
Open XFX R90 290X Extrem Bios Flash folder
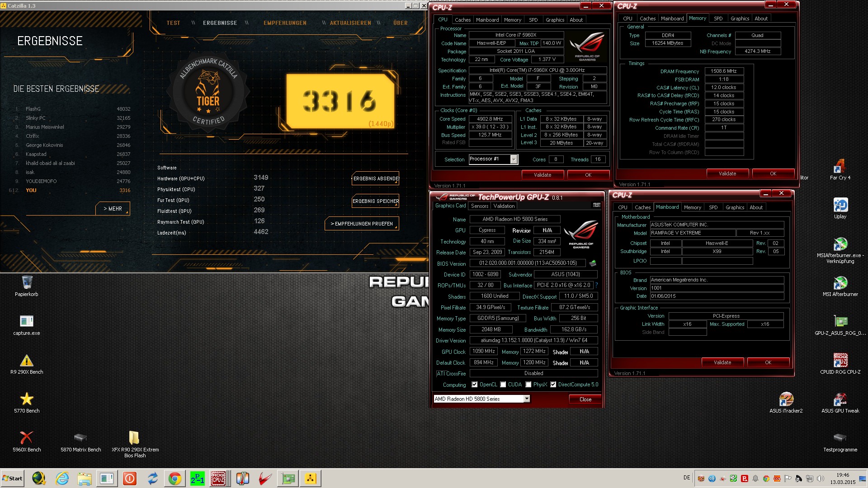(135, 445)
